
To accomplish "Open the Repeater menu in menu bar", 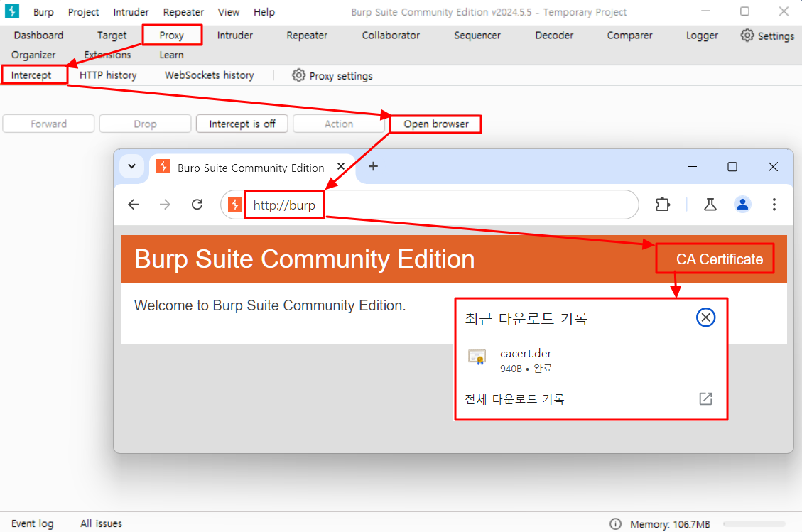I will [x=183, y=12].
